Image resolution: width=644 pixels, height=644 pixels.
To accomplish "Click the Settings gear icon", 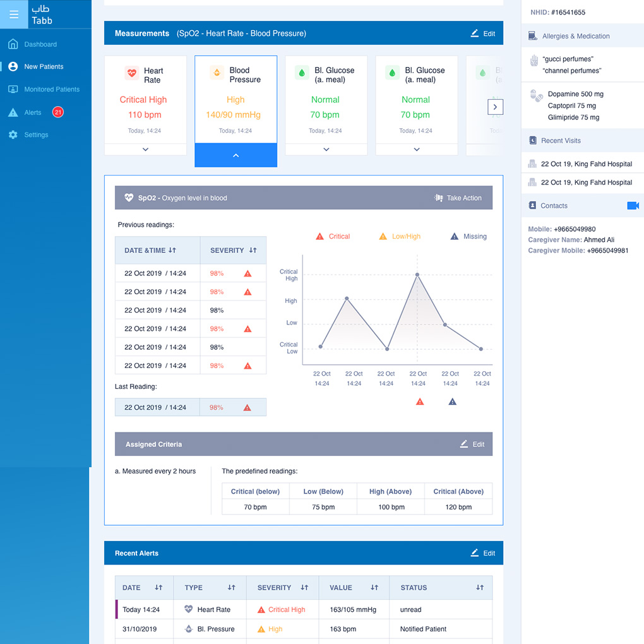I will (x=13, y=135).
